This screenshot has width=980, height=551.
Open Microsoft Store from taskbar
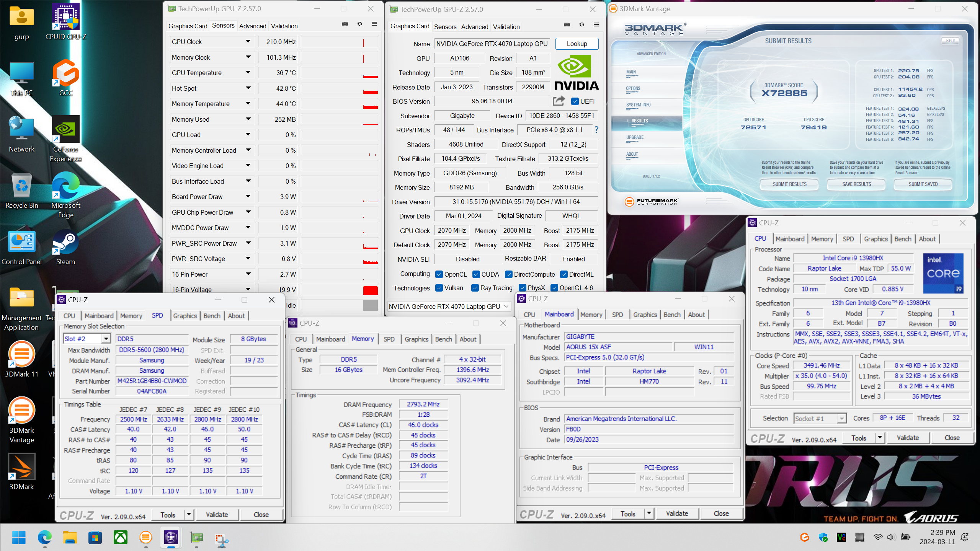point(95,538)
